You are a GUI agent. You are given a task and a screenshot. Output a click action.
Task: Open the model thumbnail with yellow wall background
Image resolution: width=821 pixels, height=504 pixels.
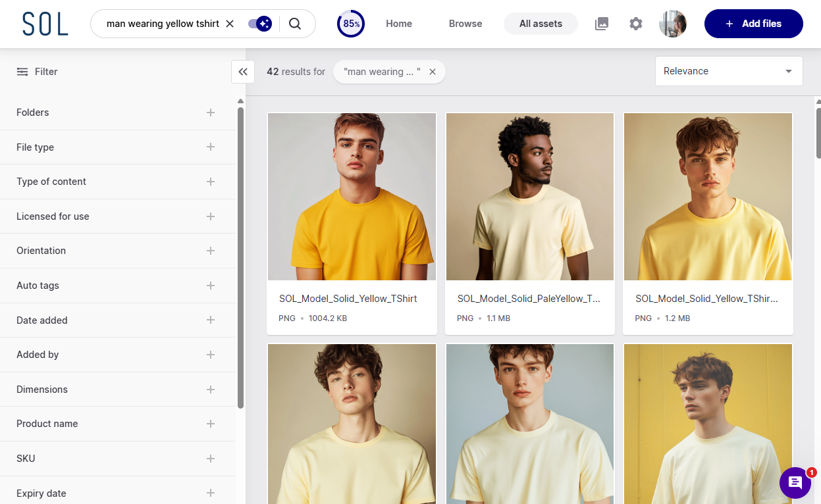(x=708, y=424)
